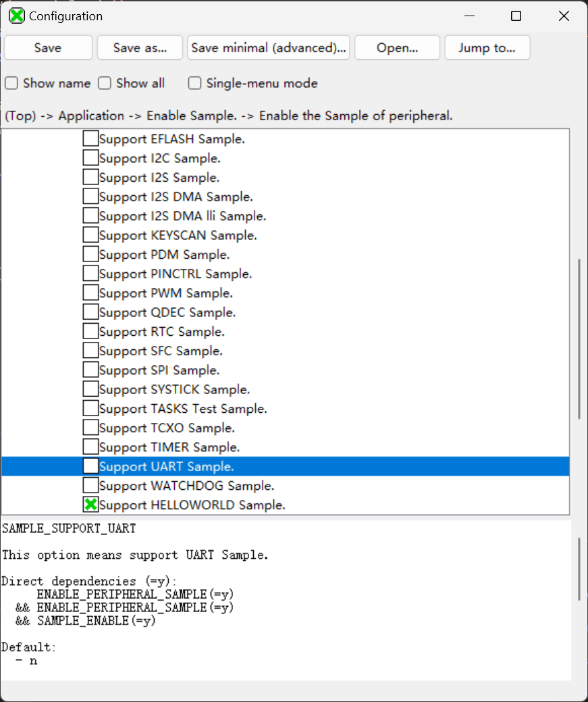This screenshot has width=588, height=702.
Task: Open the Jump to... dialog
Action: (486, 48)
